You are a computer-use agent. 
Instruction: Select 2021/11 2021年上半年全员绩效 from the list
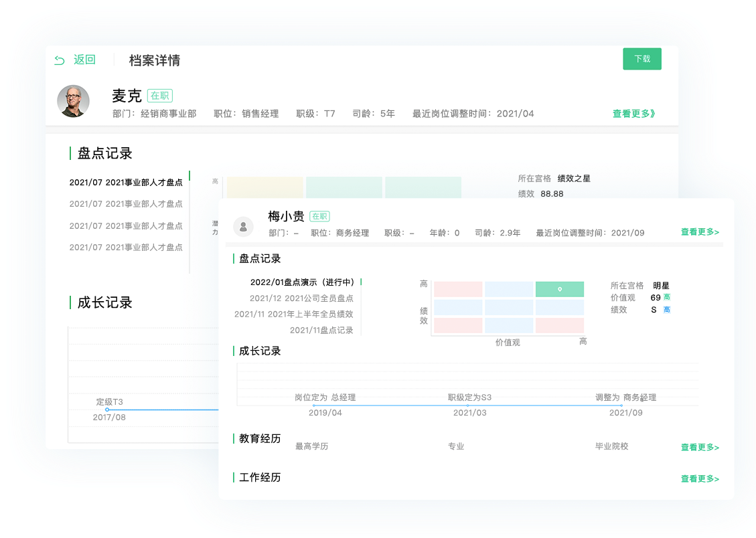pyautogui.click(x=295, y=314)
